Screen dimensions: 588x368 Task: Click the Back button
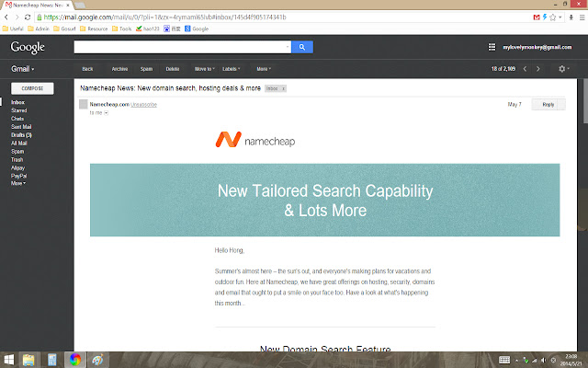pos(87,69)
